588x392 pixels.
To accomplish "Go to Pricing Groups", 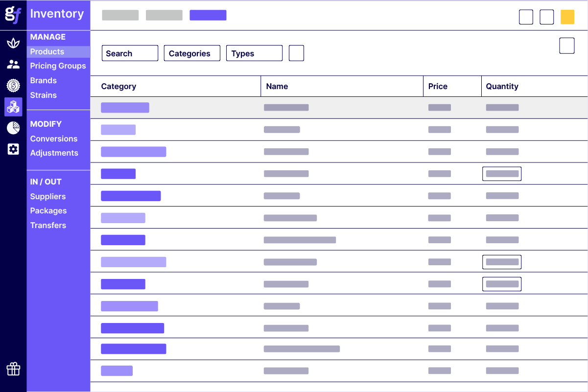I will click(58, 66).
